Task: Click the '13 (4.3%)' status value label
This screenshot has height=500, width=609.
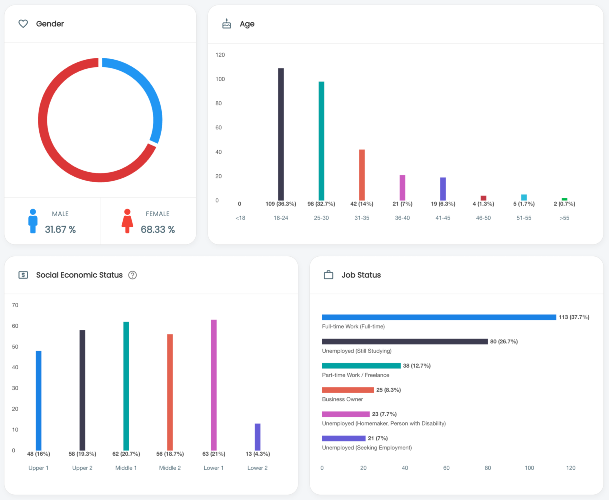Action: [x=258, y=454]
